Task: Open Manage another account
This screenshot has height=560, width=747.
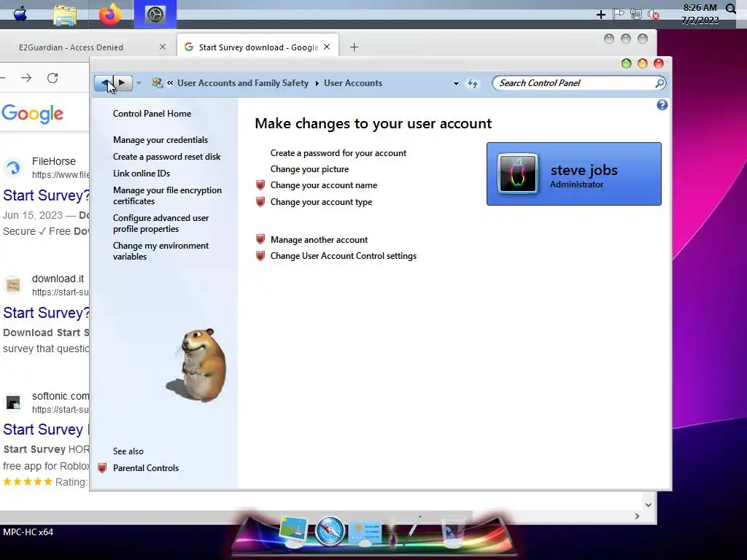Action: 320,239
